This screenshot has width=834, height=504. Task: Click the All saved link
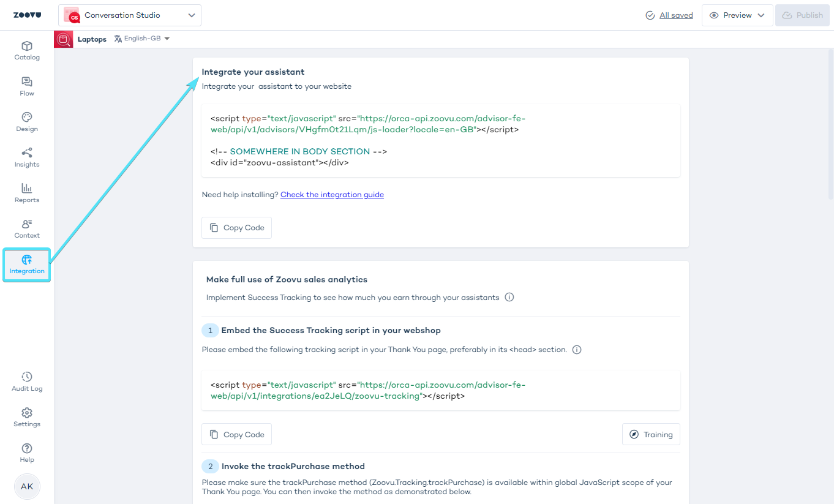point(676,15)
